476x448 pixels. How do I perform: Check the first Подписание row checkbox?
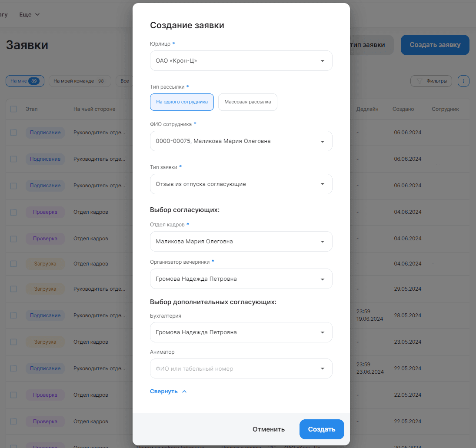(x=13, y=133)
